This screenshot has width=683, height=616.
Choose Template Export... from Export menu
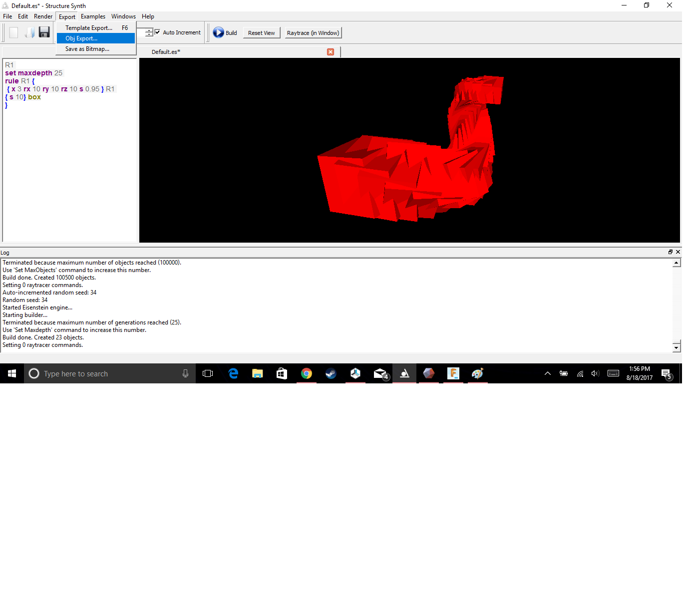point(96,28)
